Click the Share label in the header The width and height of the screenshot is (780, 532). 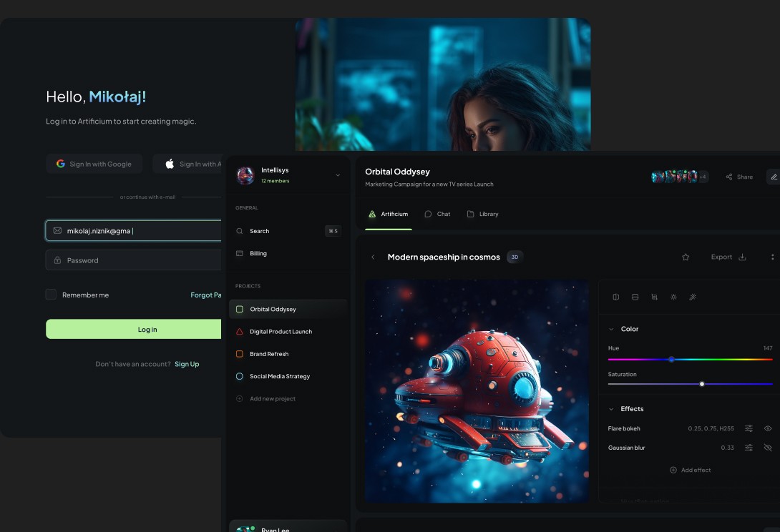coord(745,177)
